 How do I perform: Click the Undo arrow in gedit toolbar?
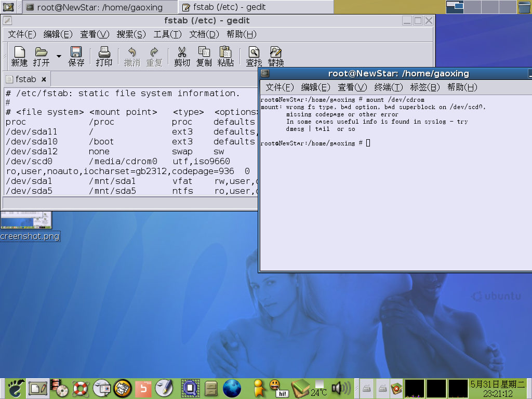[132, 56]
